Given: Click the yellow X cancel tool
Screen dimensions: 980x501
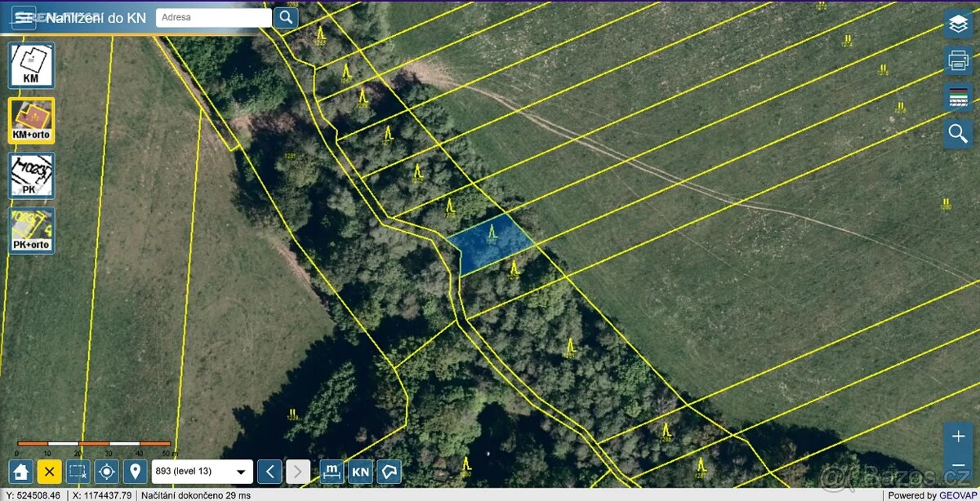Looking at the screenshot, I should (50, 471).
